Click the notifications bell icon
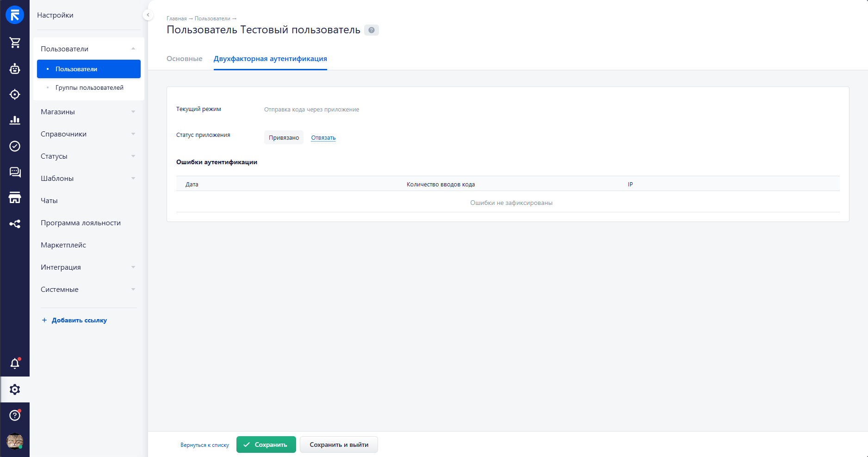Image resolution: width=868 pixels, height=457 pixels. coord(15,364)
